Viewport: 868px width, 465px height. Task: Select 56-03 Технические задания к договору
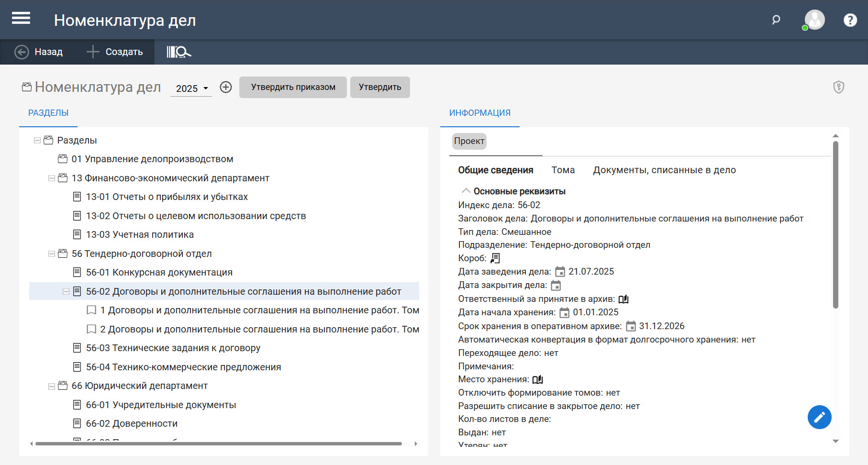[173, 348]
